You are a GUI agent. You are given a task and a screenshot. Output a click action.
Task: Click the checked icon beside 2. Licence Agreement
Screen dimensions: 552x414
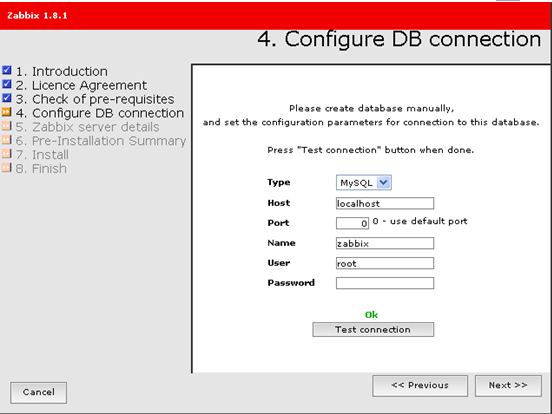click(x=7, y=84)
